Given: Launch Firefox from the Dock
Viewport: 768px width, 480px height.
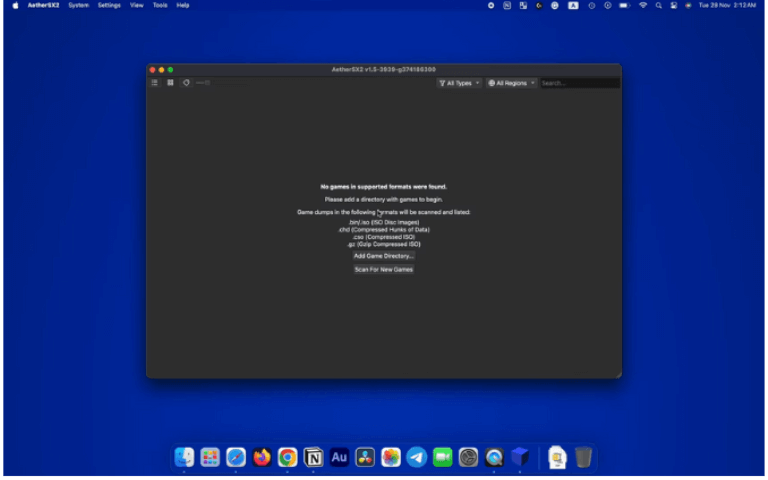Looking at the screenshot, I should click(262, 457).
